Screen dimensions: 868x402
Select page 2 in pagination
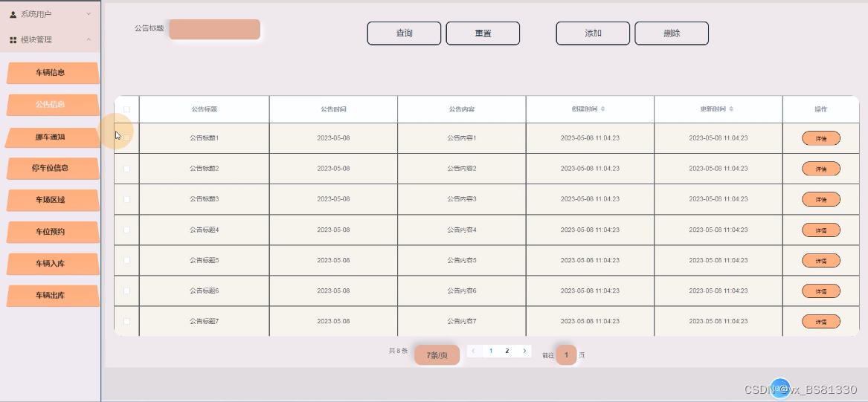(x=507, y=351)
